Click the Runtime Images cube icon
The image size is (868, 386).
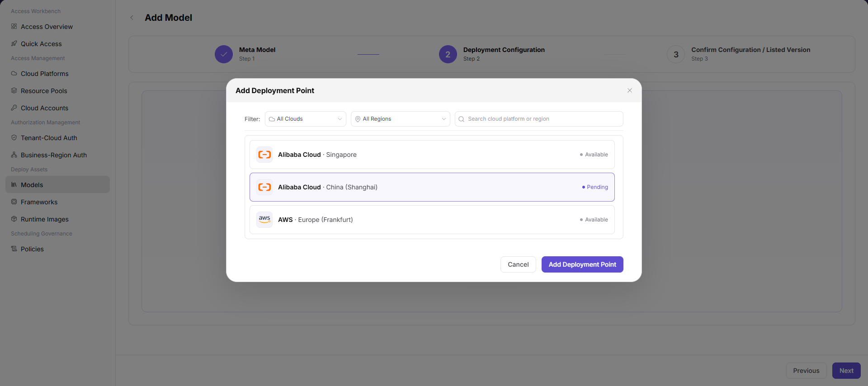tap(14, 219)
